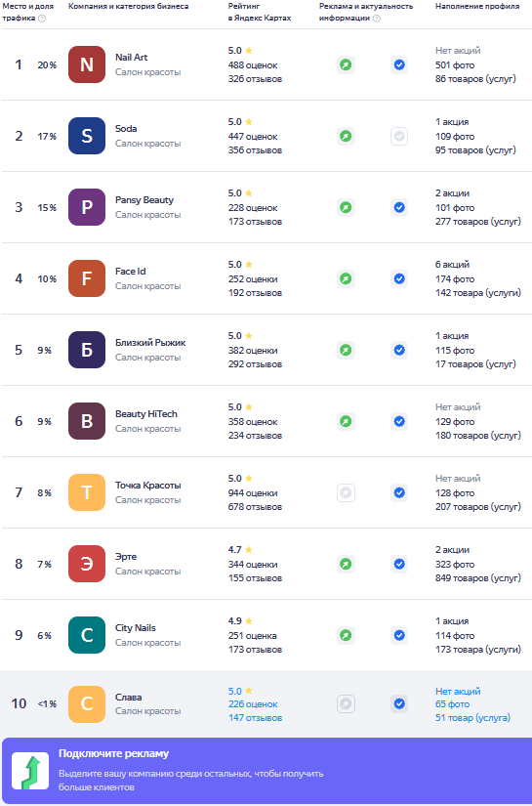532x806 pixels.
Task: Open the 226 оценок link for Слава
Action: click(x=253, y=704)
